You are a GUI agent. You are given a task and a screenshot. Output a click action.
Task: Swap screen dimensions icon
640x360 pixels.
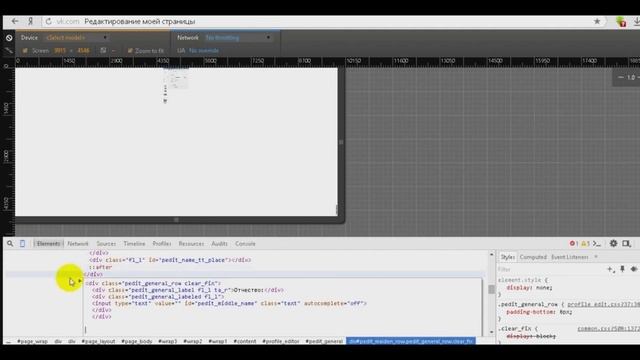point(103,51)
